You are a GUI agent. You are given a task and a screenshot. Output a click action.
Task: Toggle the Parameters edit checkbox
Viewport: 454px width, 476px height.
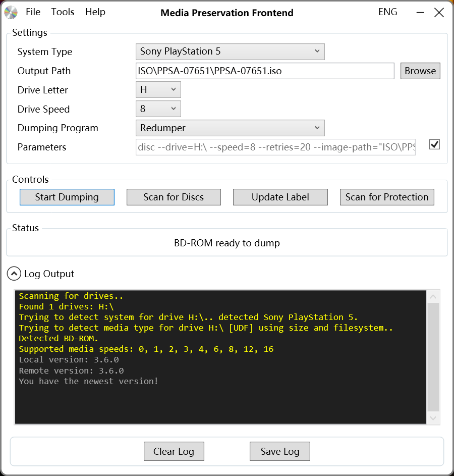pos(435,144)
